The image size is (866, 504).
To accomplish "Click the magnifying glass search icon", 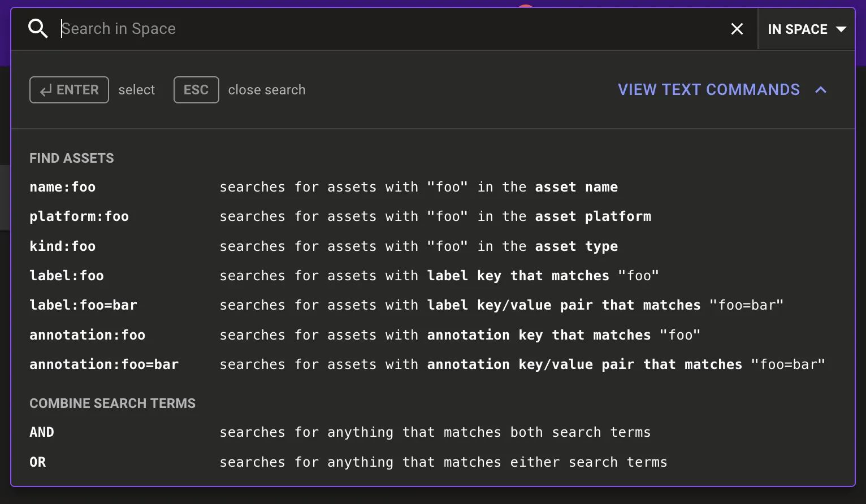I will [38, 28].
